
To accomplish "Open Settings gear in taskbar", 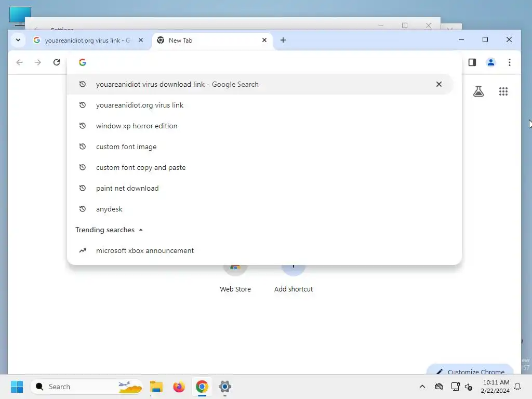I will click(224, 387).
